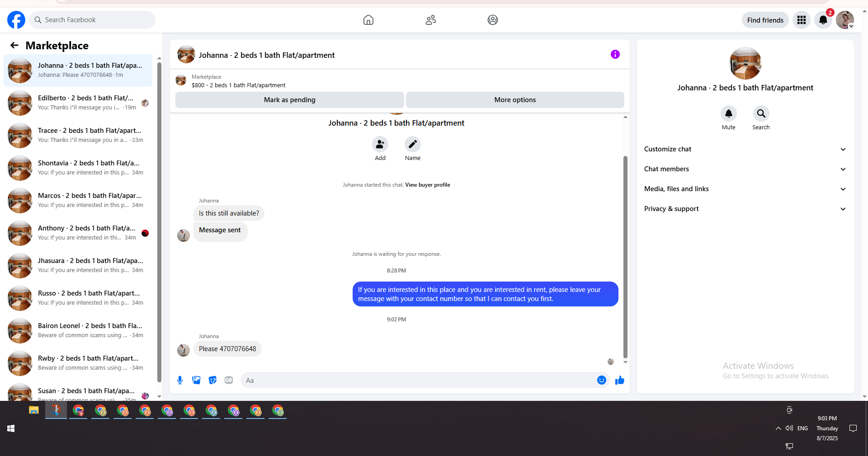Open the Rwby conversation
Viewport: 868px width, 456px height.
(x=78, y=363)
